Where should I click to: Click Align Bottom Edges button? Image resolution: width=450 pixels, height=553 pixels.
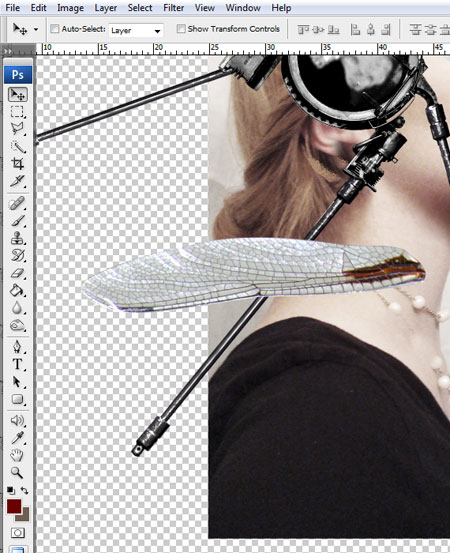[x=333, y=30]
